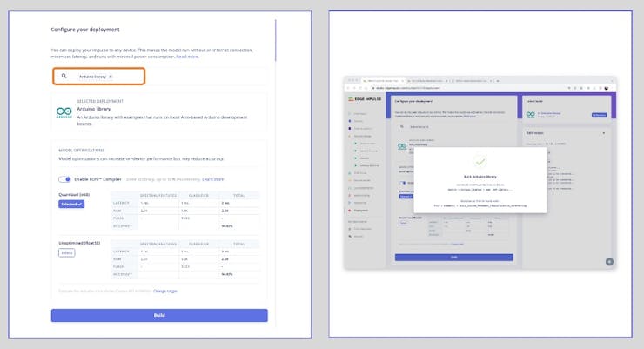Viewport: 644px width, 349px height.
Task: Click the Arduino logo in Latest build card
Action: [x=531, y=115]
